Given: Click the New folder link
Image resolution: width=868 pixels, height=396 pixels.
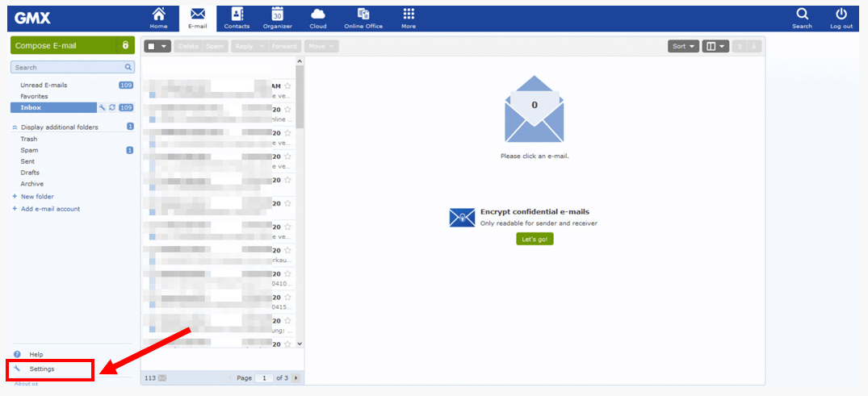Looking at the screenshot, I should coord(37,196).
